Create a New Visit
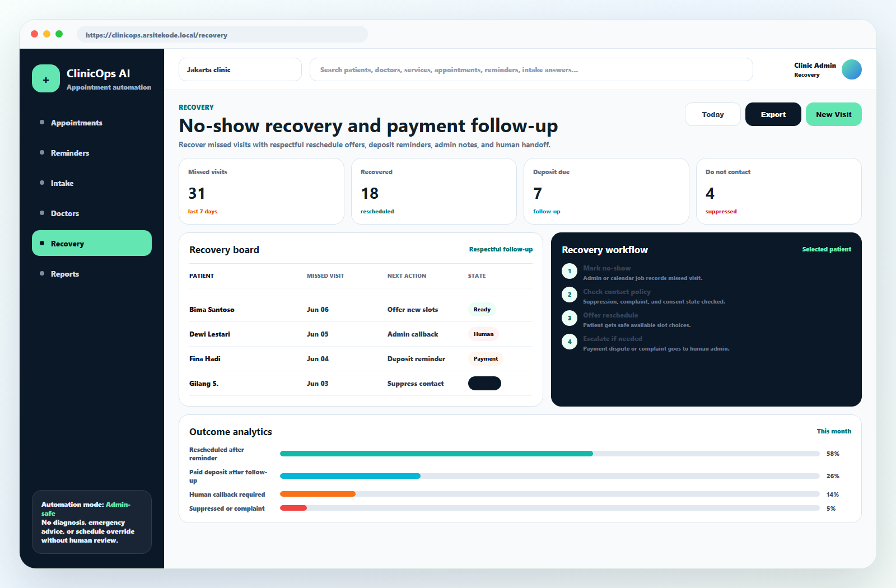Image resolution: width=896 pixels, height=588 pixels. [x=834, y=114]
